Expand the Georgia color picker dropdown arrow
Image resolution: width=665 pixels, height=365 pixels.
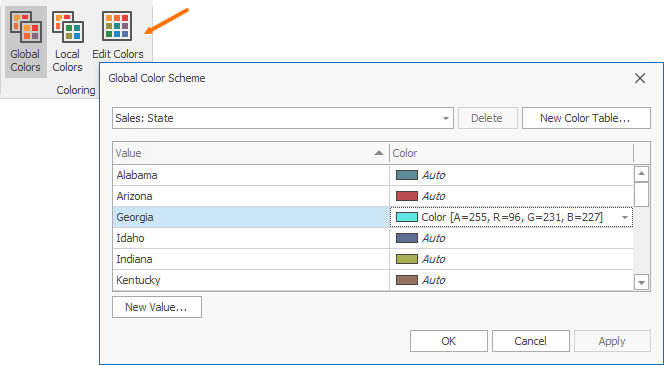point(625,217)
